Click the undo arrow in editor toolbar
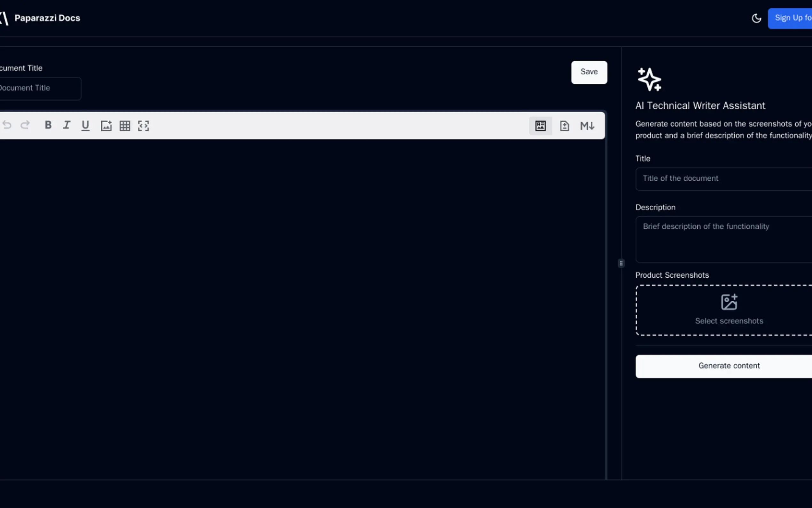Viewport: 812px width, 508px height. pyautogui.click(x=7, y=125)
